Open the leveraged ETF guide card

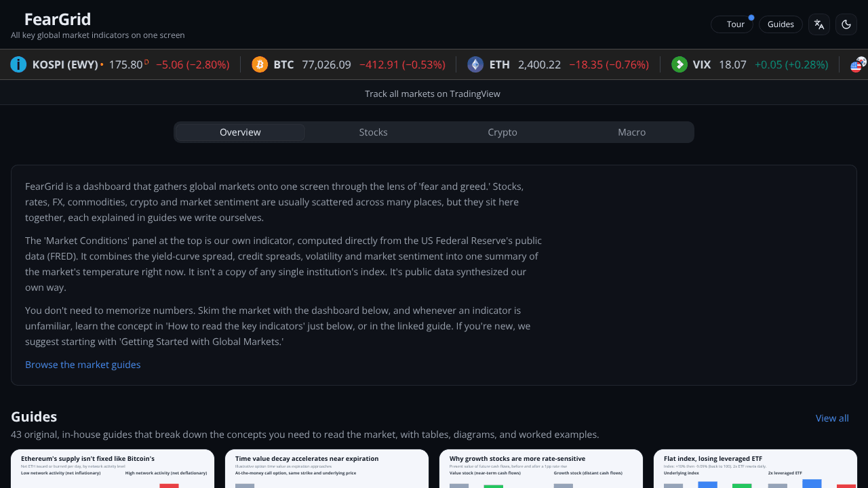[755, 469]
